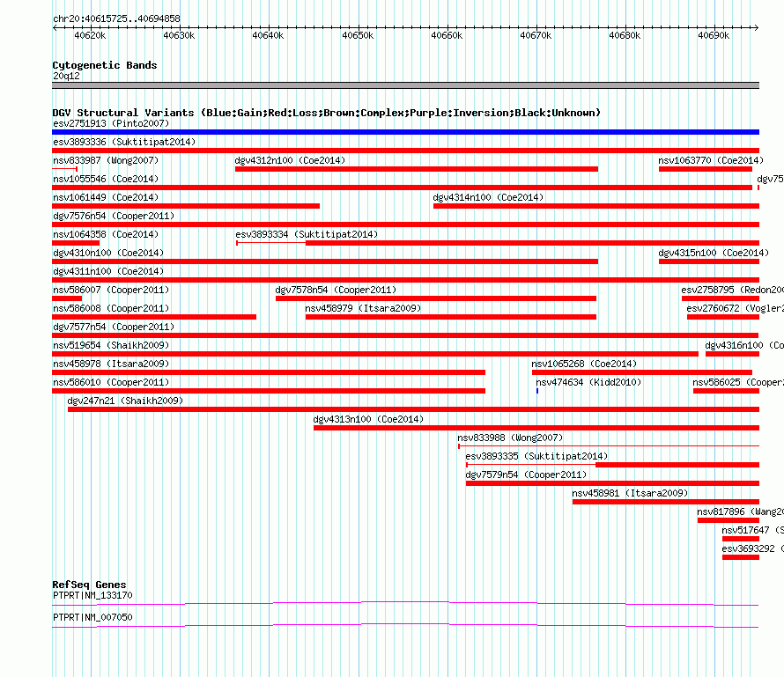The width and height of the screenshot is (784, 677).
Task: Select nsv586025 (Cooper) variant label
Action: click(738, 382)
